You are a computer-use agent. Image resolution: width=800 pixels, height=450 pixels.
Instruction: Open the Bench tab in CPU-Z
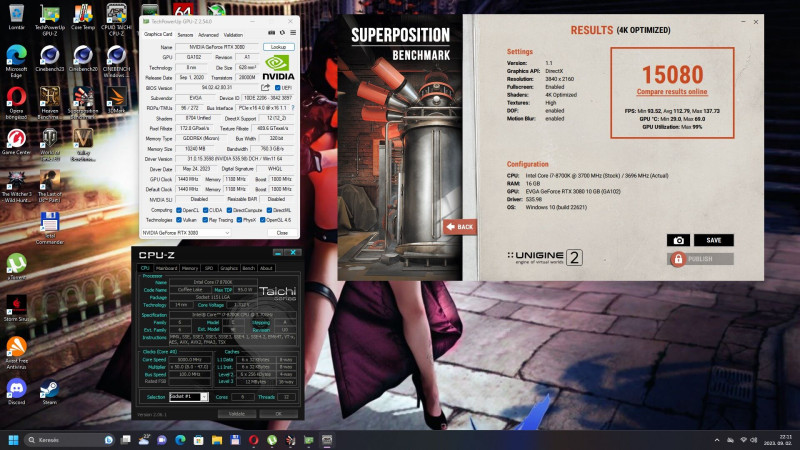tap(248, 268)
